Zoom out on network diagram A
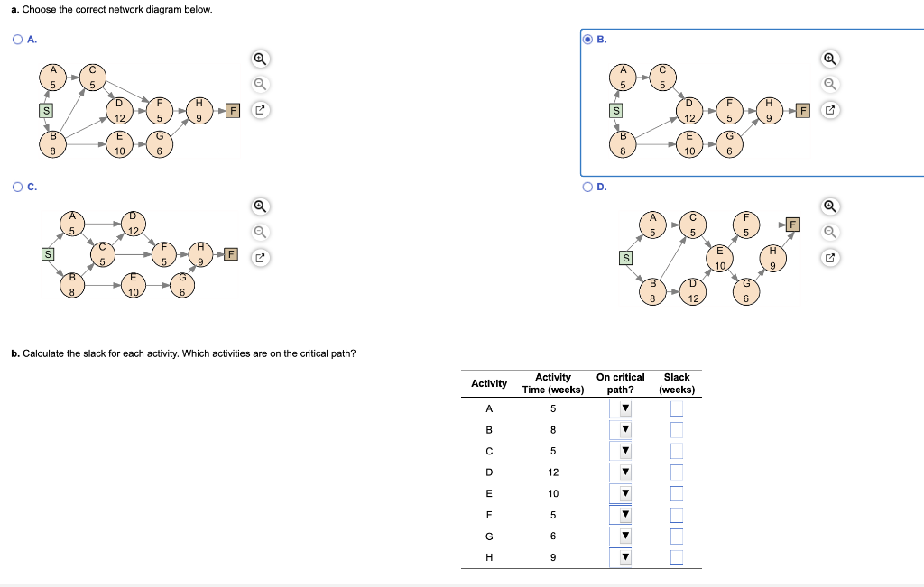The width and height of the screenshot is (924, 587). coord(261,84)
